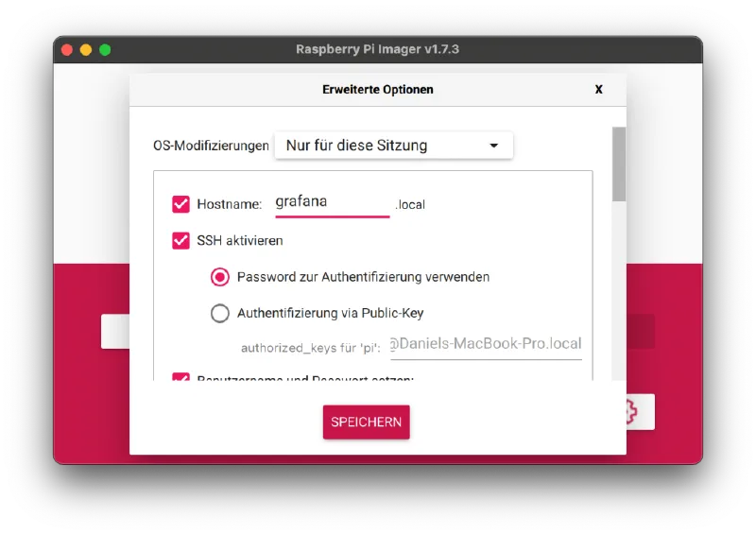Screen dimensions: 756x535
Task: Click the settings gear icon behind dialog
Action: click(631, 411)
